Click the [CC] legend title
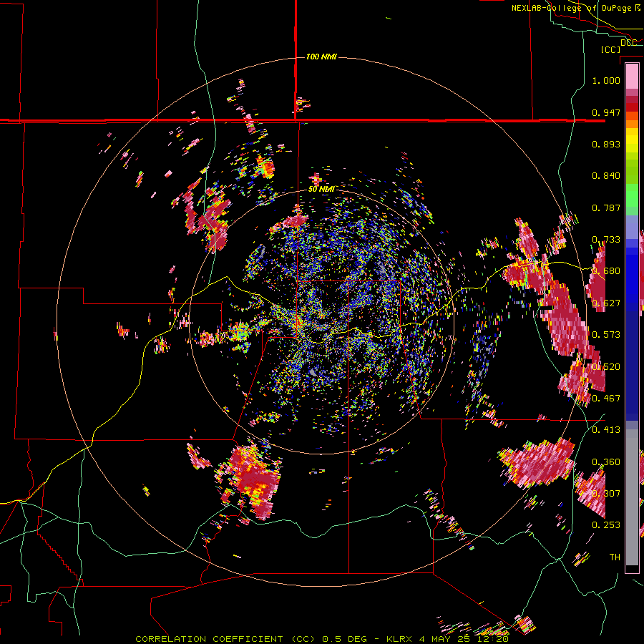The height and width of the screenshot is (644, 644). click(611, 49)
